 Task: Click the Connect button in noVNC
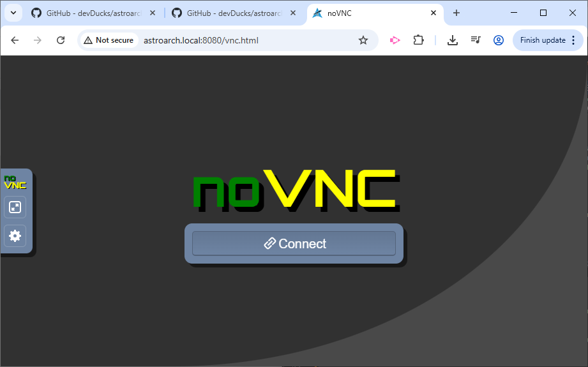pos(294,244)
